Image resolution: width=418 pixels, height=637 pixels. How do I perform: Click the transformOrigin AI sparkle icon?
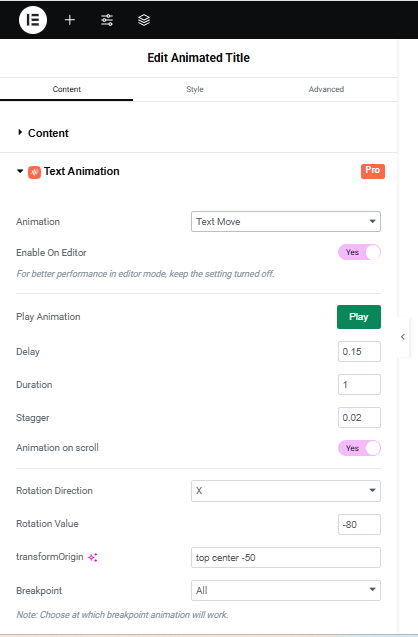point(93,557)
